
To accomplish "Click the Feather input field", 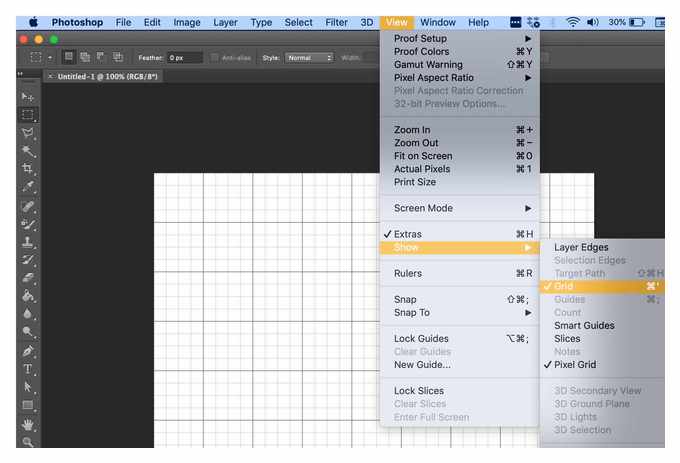I will [185, 58].
